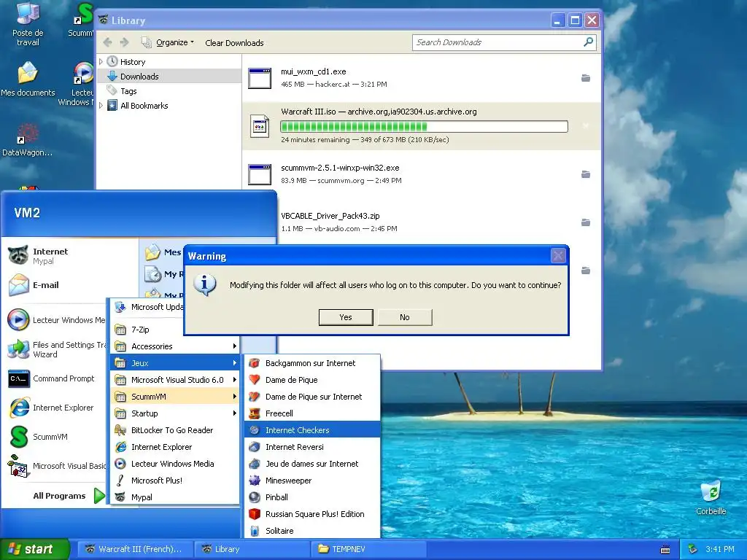Launch Dame de Pique sur Internet

[312, 396]
